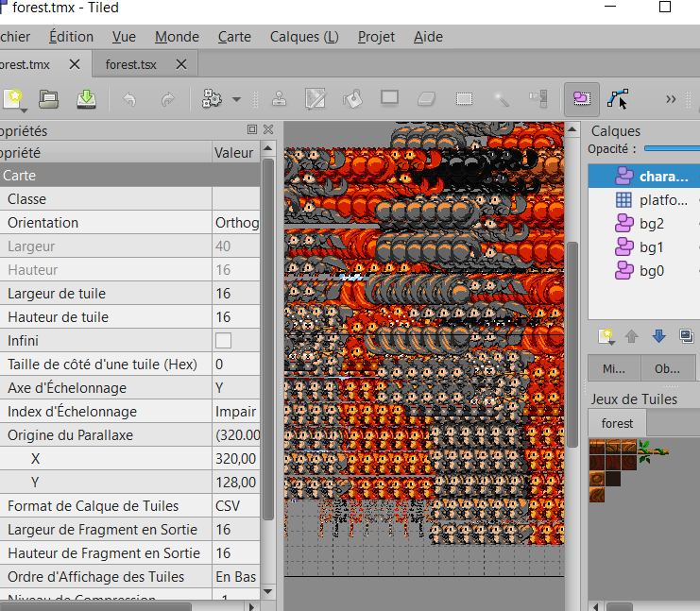This screenshot has width=700, height=611.
Task: Click the branch tile in tileset
Action: [x=653, y=451]
